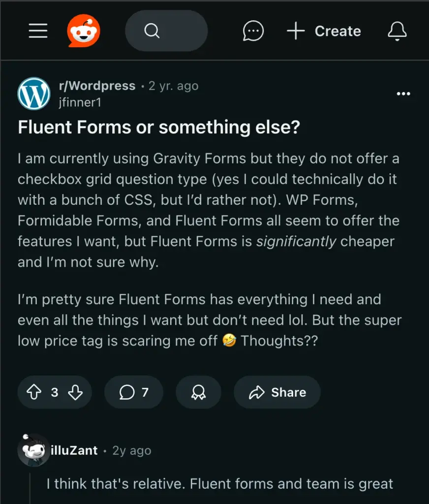Click the search bar field

click(166, 31)
